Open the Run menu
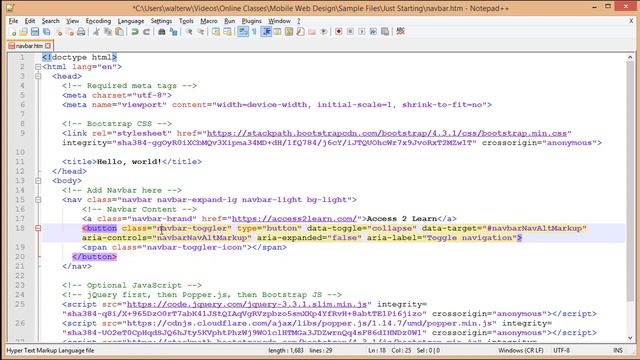This screenshot has width=640, height=360. 230,21
